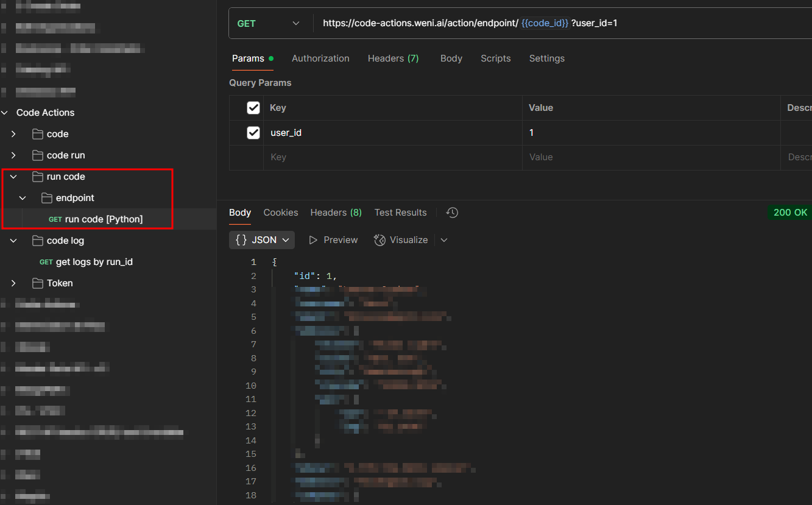Uncheck the user_id parameter checkbox
The image size is (812, 505).
point(253,132)
